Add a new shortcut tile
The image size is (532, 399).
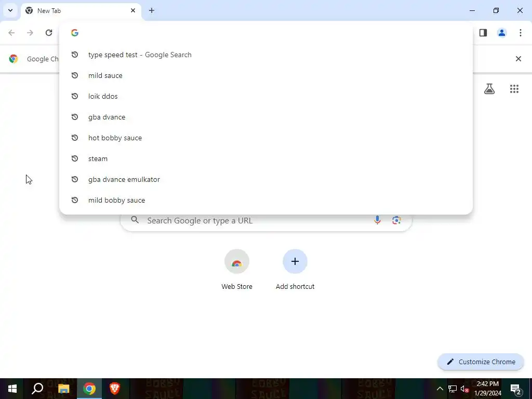pos(295,270)
